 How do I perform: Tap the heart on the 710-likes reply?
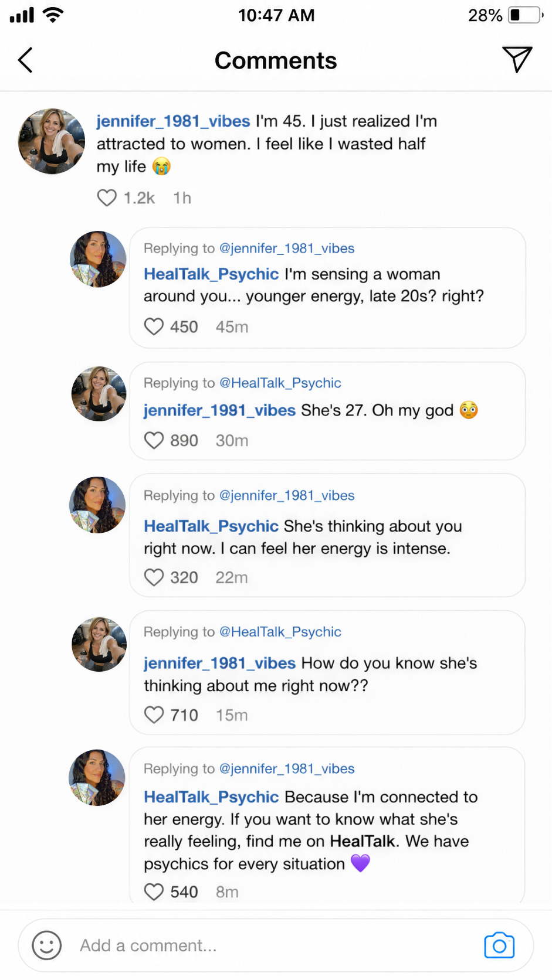pos(154,715)
